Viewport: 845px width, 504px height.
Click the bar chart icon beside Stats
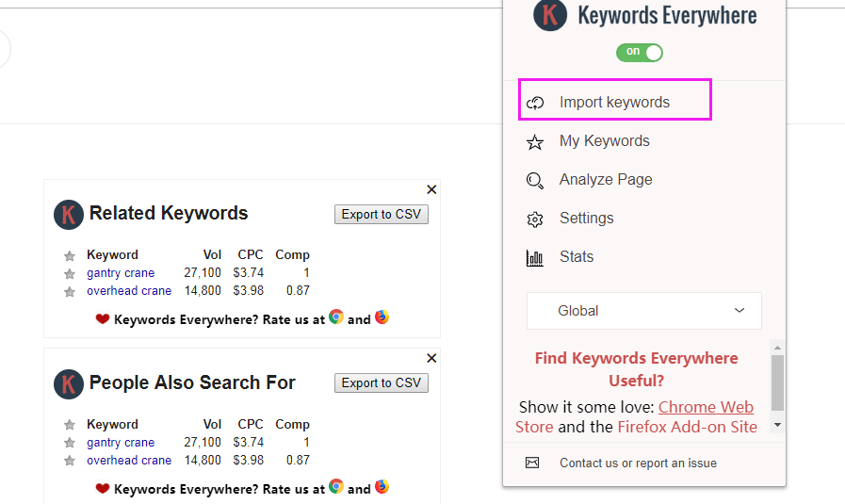tap(534, 258)
